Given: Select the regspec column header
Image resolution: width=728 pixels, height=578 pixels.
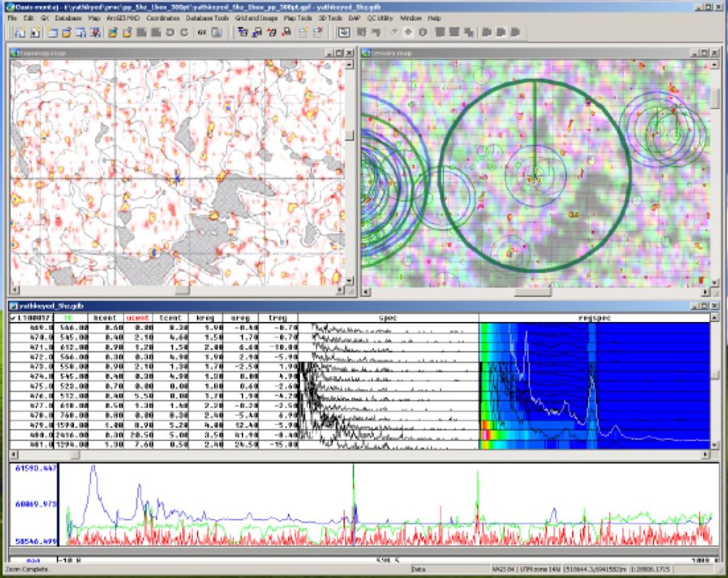Looking at the screenshot, I should [594, 318].
